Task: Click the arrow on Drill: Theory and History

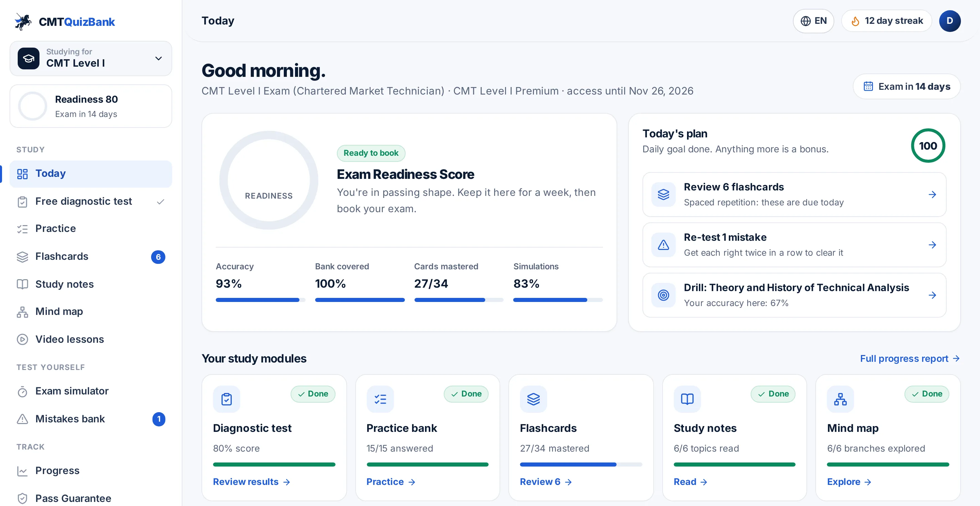Action: [x=932, y=295]
